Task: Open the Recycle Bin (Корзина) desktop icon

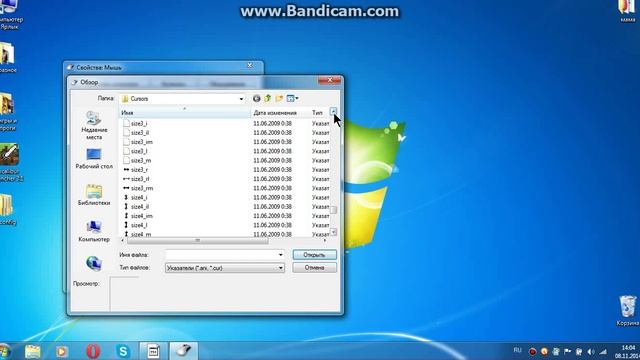Action: pyautogui.click(x=628, y=310)
